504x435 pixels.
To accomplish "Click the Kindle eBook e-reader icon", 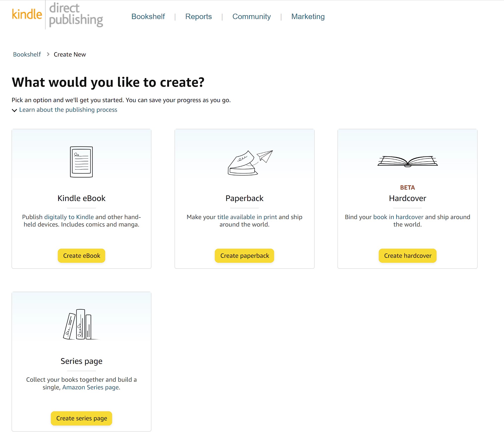I will (x=81, y=162).
